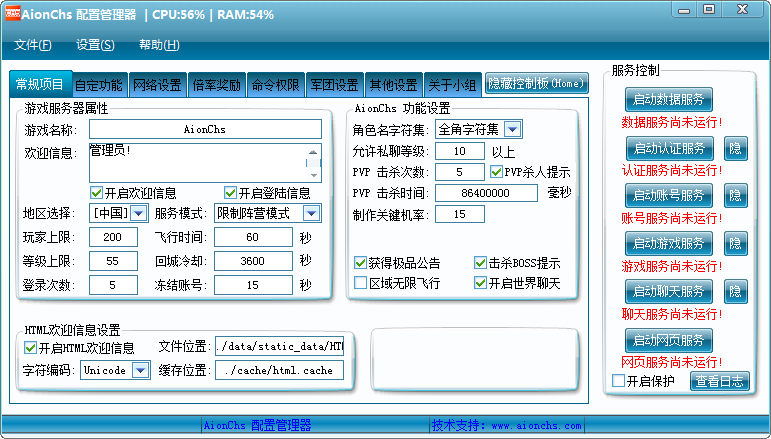Click the AionChs app icon in title bar

coord(11,15)
